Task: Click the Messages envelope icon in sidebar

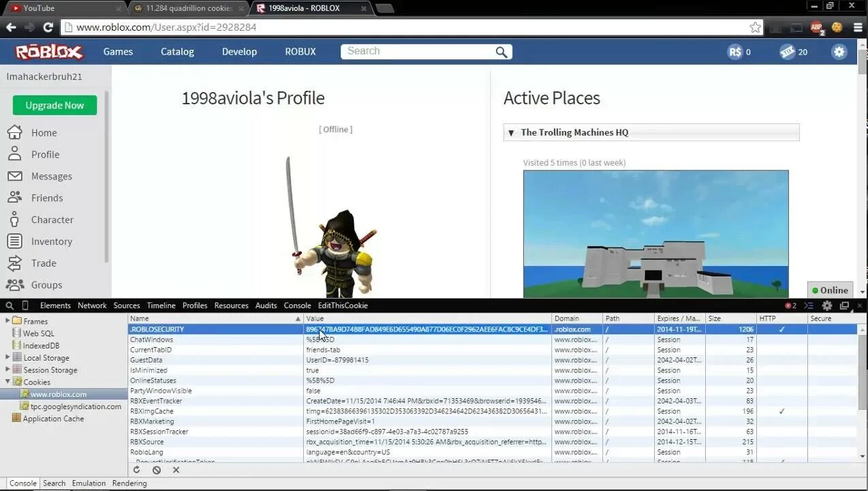Action: pos(14,176)
